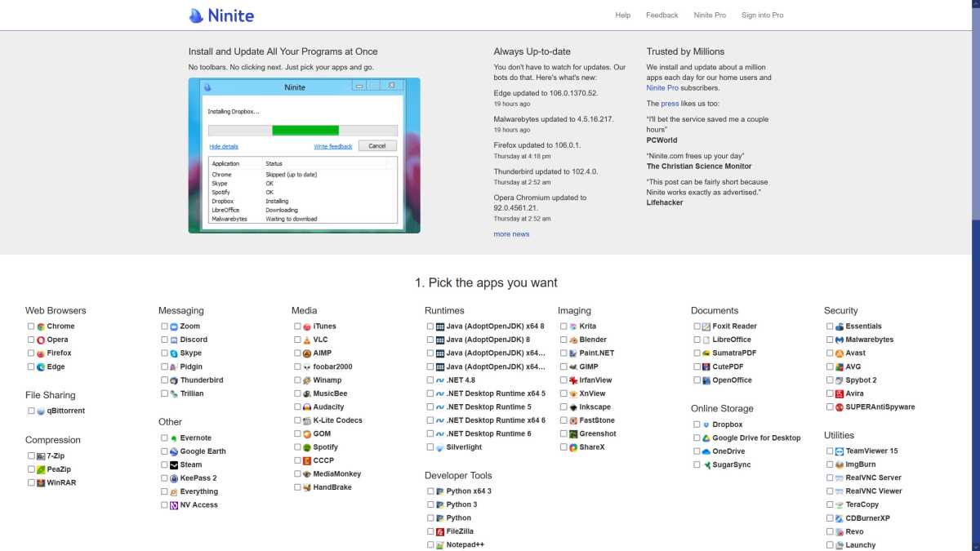980x551 pixels.
Task: Click the Dropbox icon
Action: (x=706, y=425)
